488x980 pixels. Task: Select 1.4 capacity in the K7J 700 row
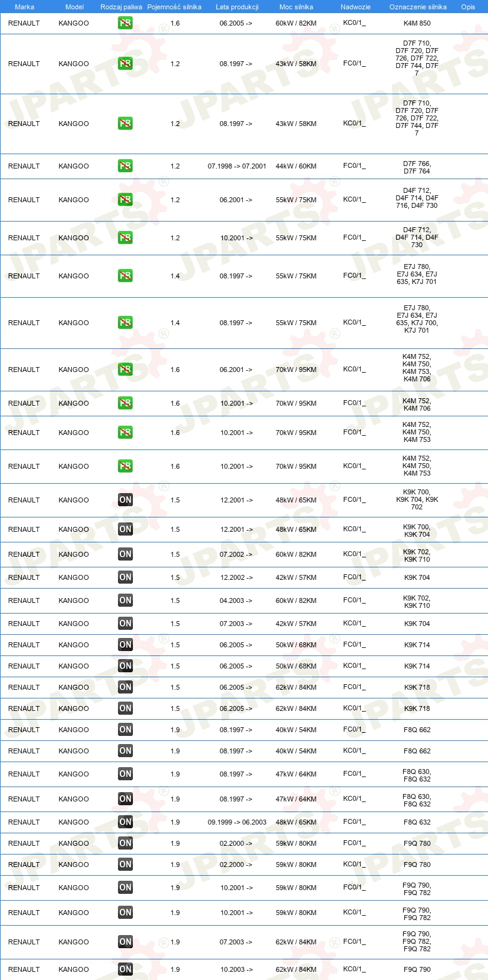(x=175, y=323)
